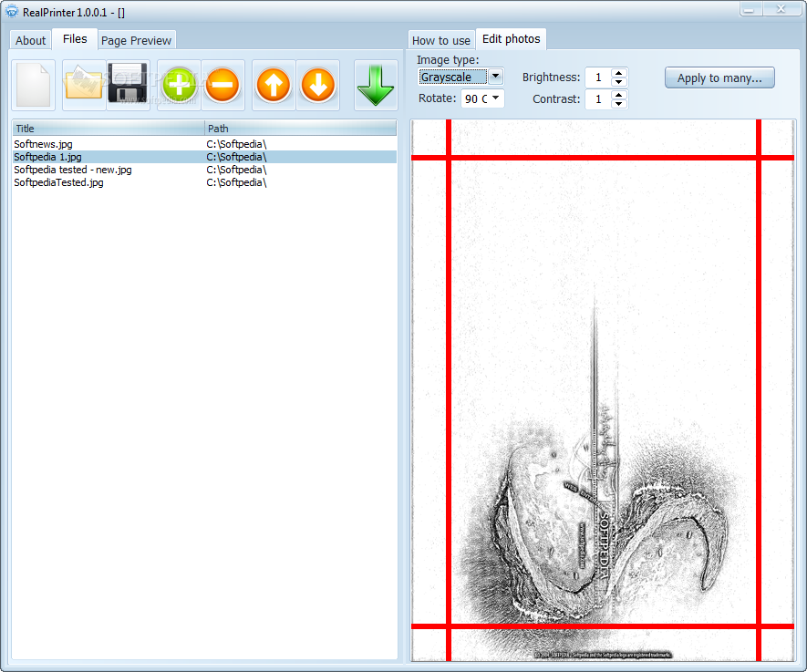Open the Rotate angle dropdown

click(x=496, y=98)
